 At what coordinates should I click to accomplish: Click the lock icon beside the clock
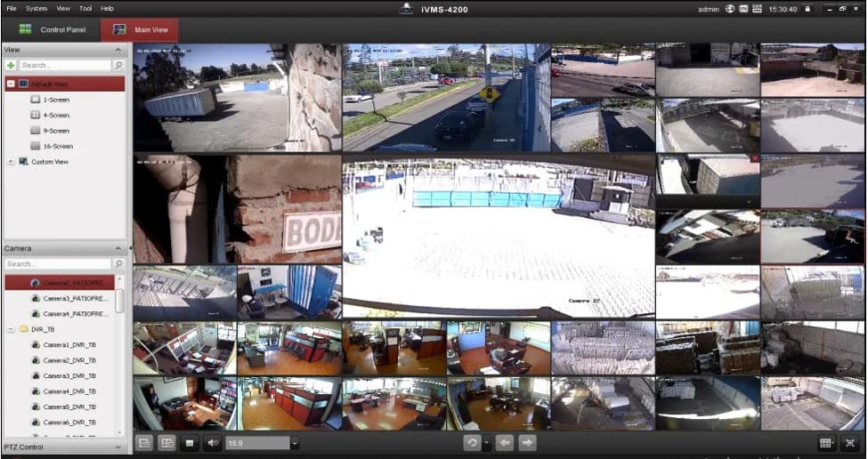pyautogui.click(x=807, y=9)
